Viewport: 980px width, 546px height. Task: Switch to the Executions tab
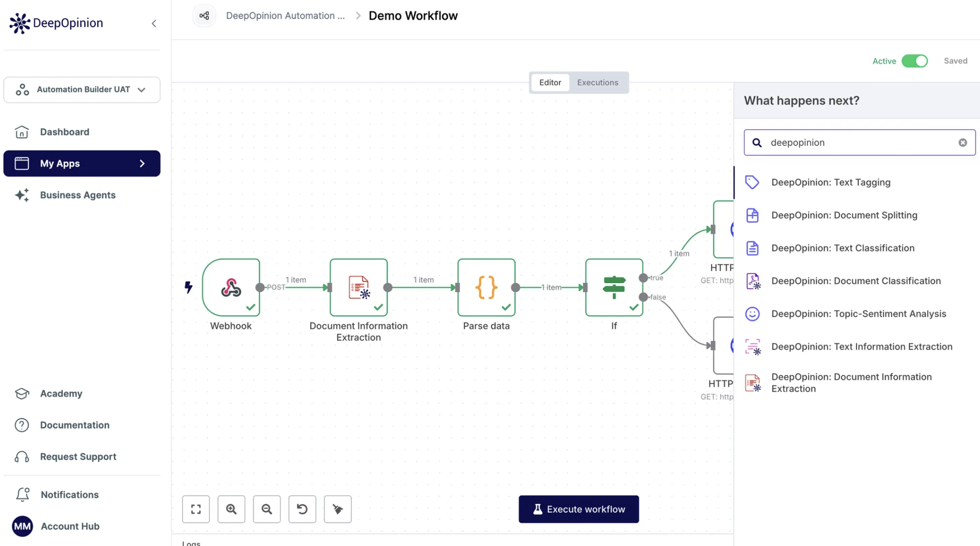597,83
